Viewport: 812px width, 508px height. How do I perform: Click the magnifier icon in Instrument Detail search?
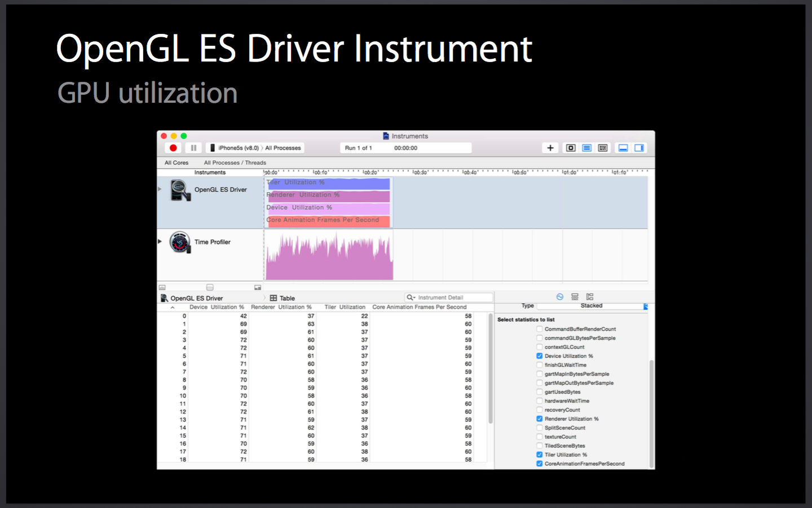click(x=411, y=297)
